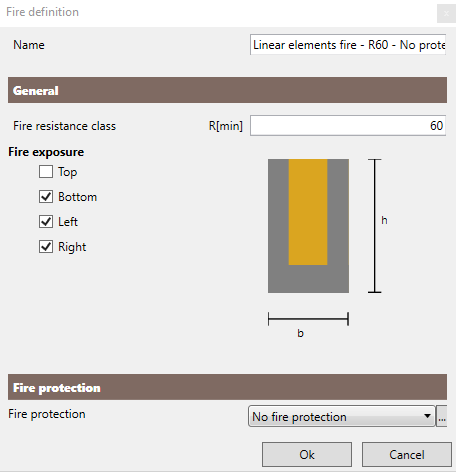Click the dropdown arrow of No fire protection
456x472 pixels.
(x=427, y=416)
